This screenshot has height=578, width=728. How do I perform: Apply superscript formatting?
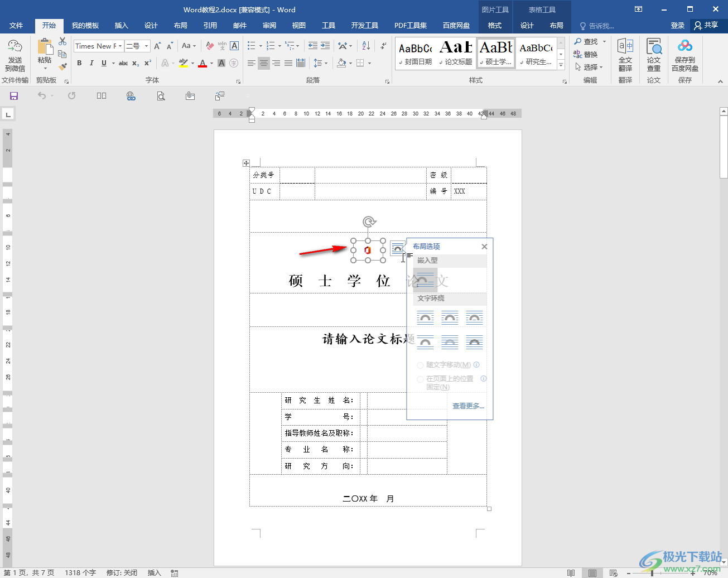pos(148,63)
